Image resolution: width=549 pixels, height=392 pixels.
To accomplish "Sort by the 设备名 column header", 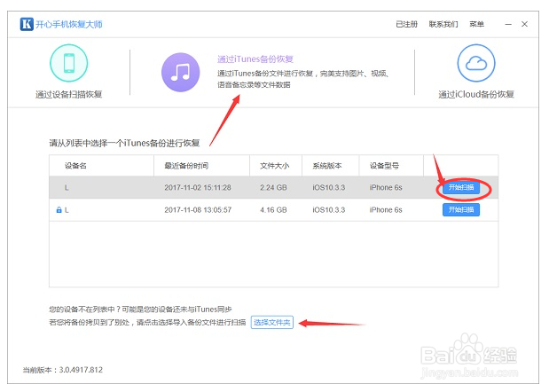I will (75, 166).
